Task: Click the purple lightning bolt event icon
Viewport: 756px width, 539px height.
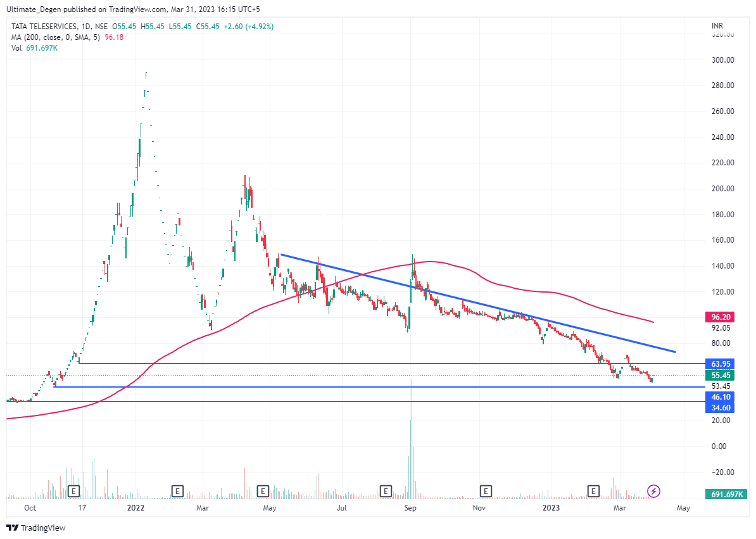Action: point(654,491)
